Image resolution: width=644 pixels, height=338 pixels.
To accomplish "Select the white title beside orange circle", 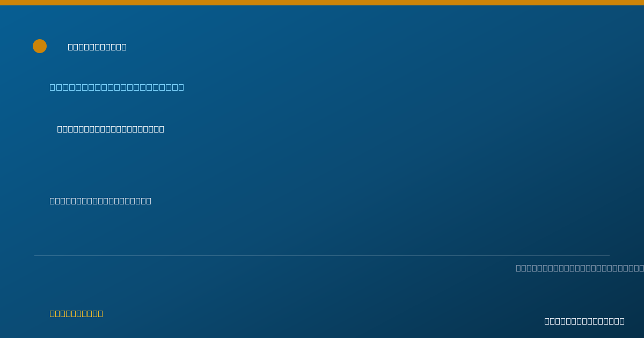I will click(x=97, y=47).
